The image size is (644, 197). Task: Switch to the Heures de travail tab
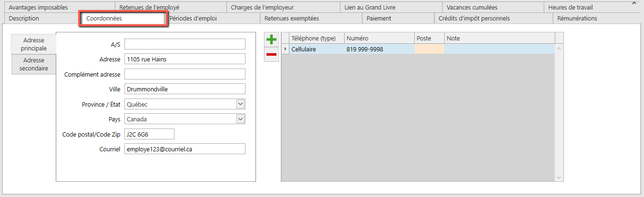click(591, 7)
